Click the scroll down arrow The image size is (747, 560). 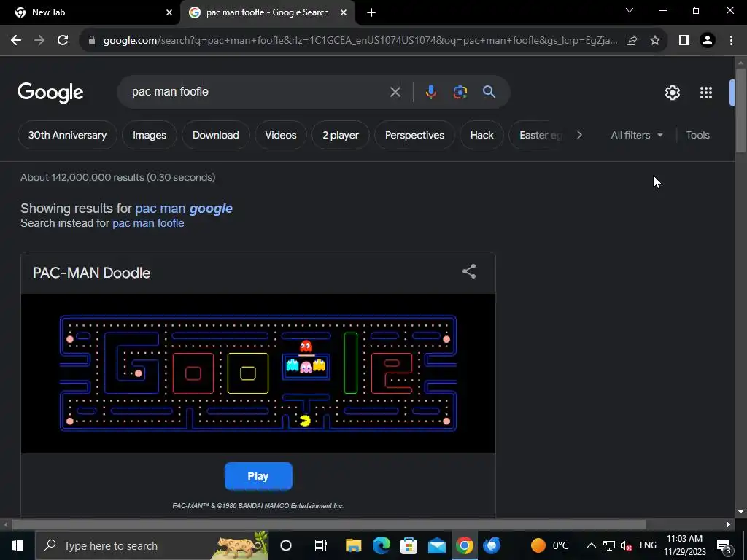tap(740, 512)
